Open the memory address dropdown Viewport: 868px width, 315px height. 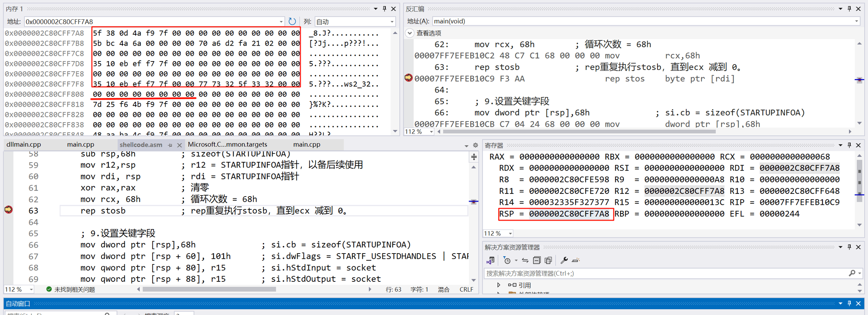tap(281, 22)
